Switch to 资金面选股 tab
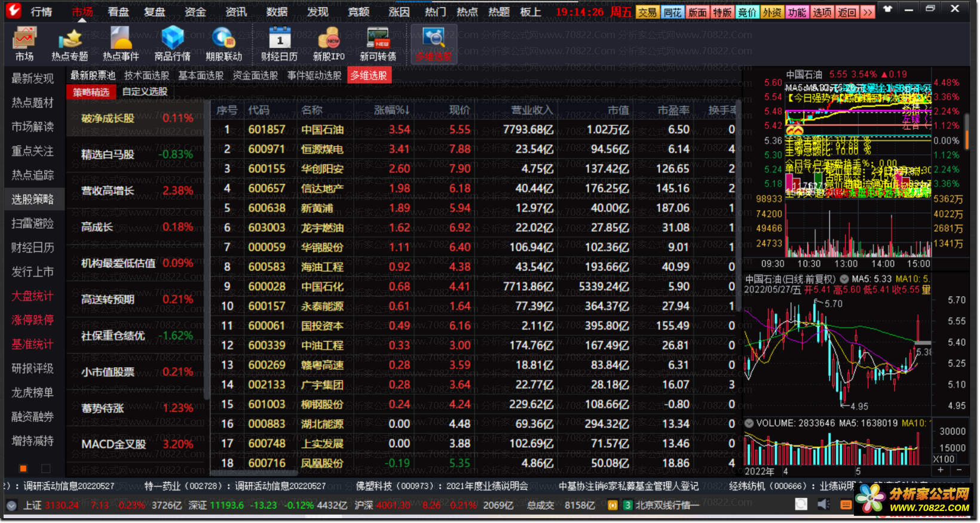The width and height of the screenshot is (980, 523). pyautogui.click(x=255, y=75)
